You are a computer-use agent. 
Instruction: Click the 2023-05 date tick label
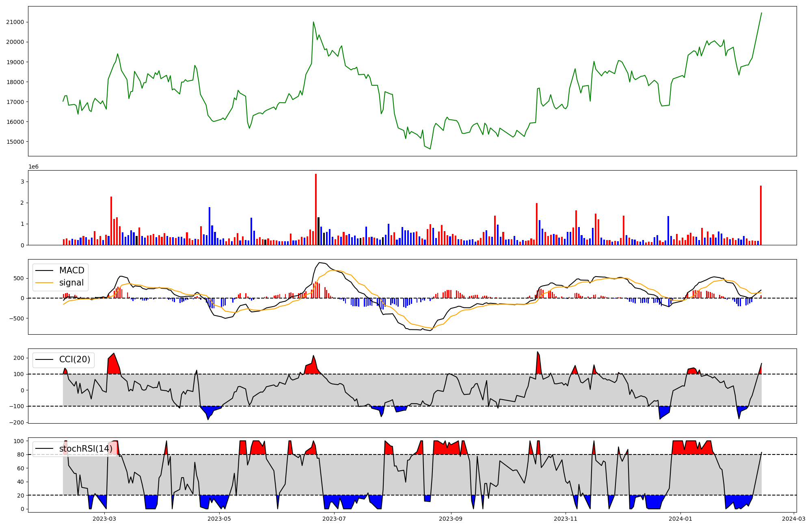(x=219, y=519)
